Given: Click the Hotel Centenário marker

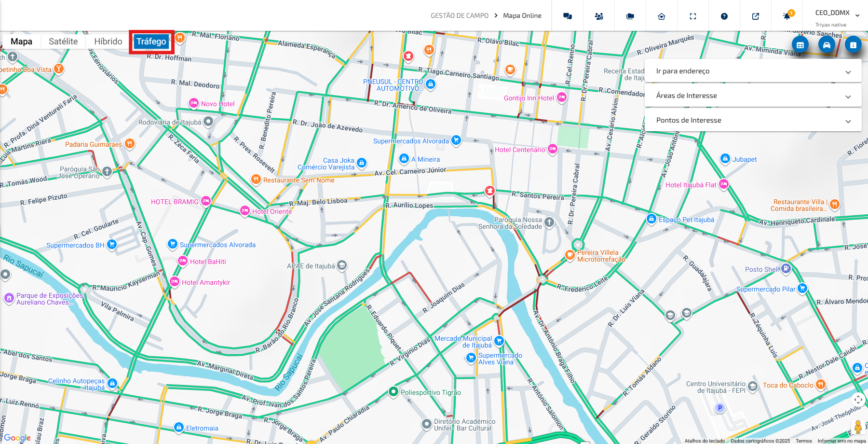Looking at the screenshot, I should click(x=553, y=149).
